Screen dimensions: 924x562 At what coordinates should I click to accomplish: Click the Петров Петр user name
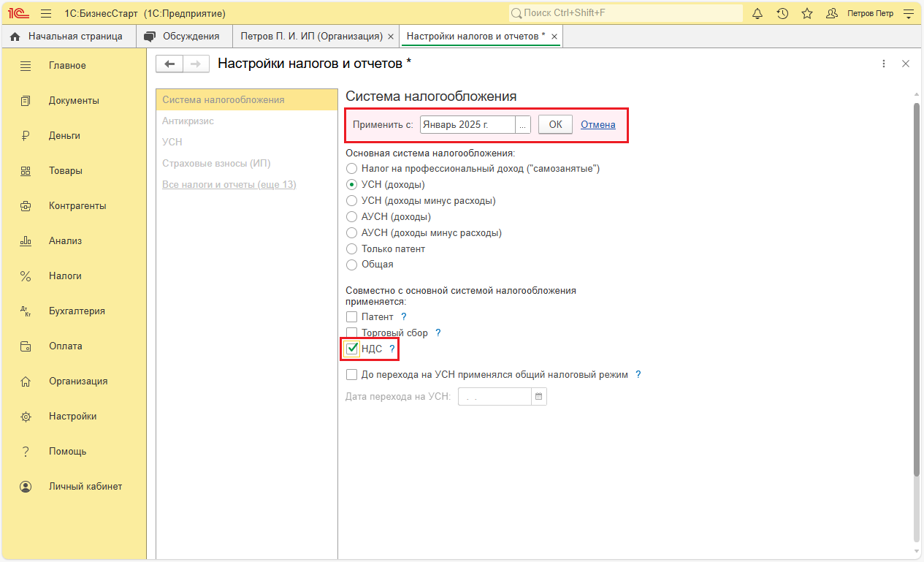tap(870, 13)
